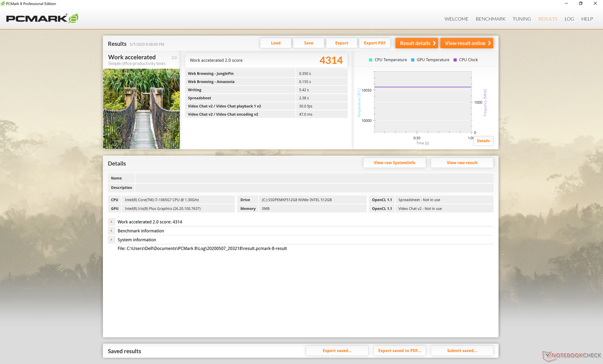Expand System information section
603x364 pixels.
tap(111, 240)
